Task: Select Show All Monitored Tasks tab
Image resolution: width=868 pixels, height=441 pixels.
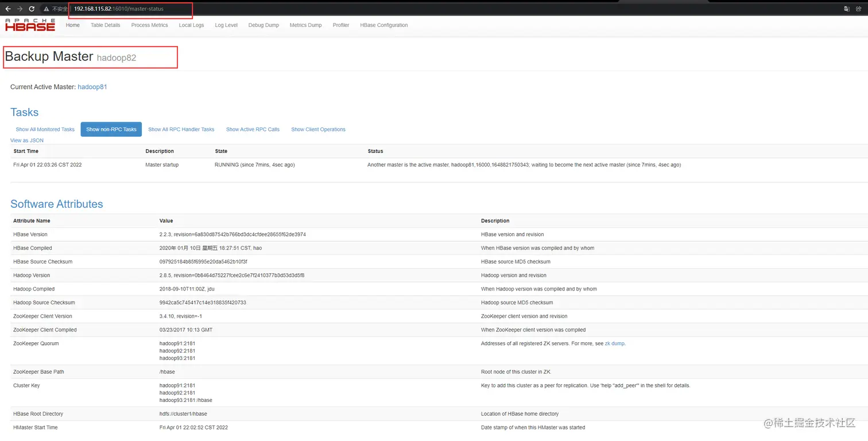Action: click(45, 129)
